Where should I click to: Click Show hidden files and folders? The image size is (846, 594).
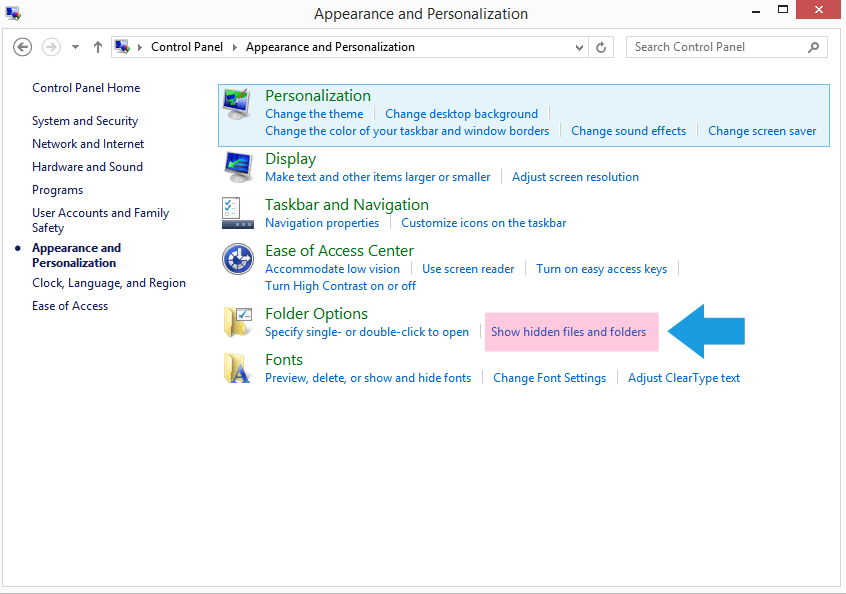(569, 332)
